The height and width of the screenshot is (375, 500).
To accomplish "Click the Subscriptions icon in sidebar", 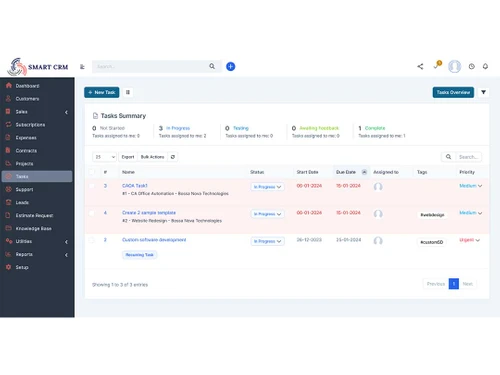I will 9,124.
